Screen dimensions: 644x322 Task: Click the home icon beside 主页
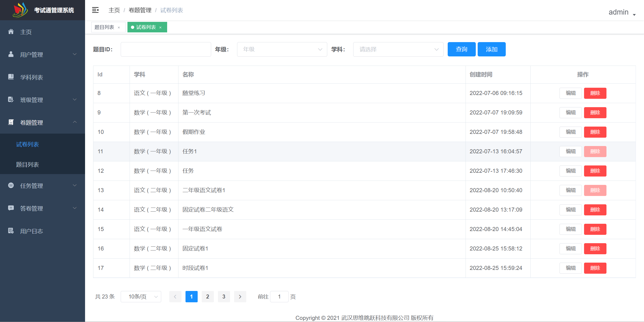pos(11,32)
